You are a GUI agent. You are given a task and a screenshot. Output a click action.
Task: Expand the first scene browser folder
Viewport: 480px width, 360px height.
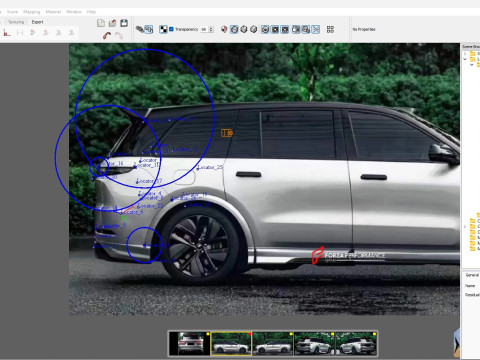465,53
